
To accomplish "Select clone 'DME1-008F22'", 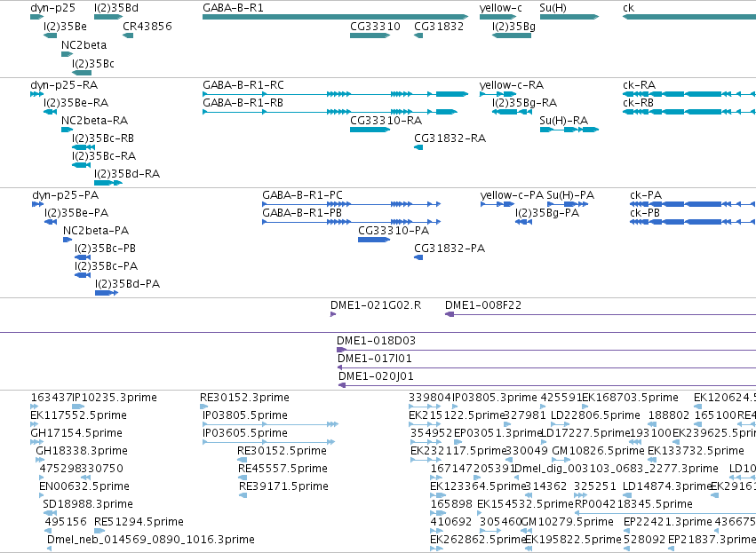I will [x=483, y=305].
